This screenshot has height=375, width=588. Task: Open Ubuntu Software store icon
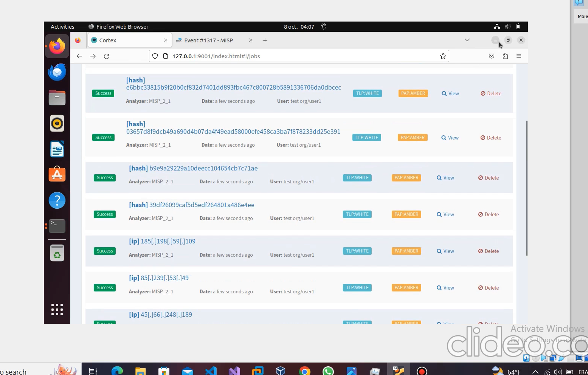tap(57, 174)
